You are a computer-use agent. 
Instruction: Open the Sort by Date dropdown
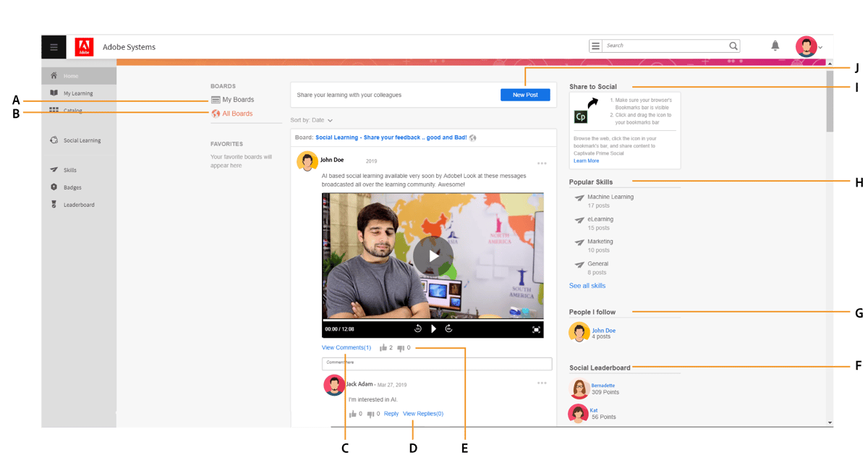point(312,120)
